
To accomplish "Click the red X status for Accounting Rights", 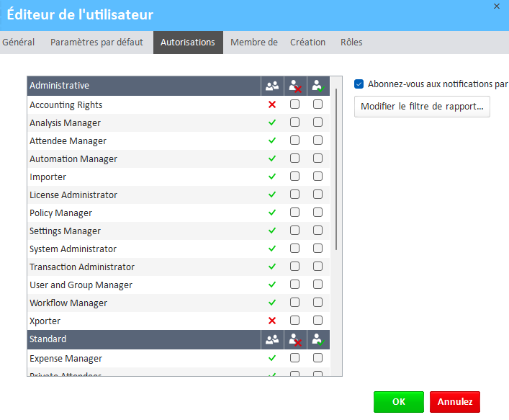I will (272, 105).
